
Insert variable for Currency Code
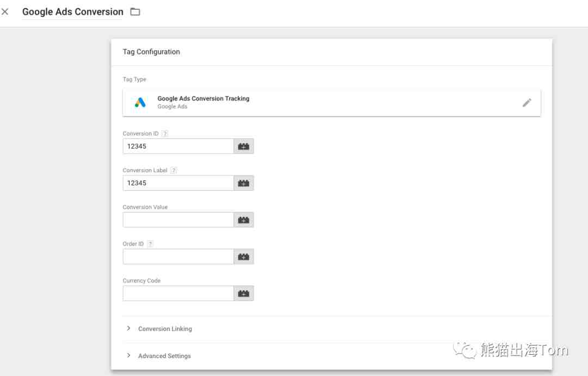point(244,294)
